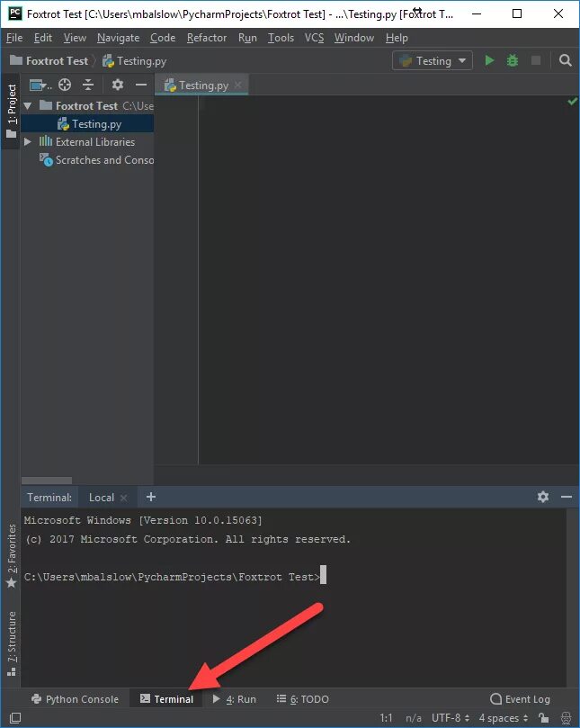Hide the Project panel with minus icon
Image resolution: width=580 pixels, height=728 pixels.
pyautogui.click(x=141, y=85)
